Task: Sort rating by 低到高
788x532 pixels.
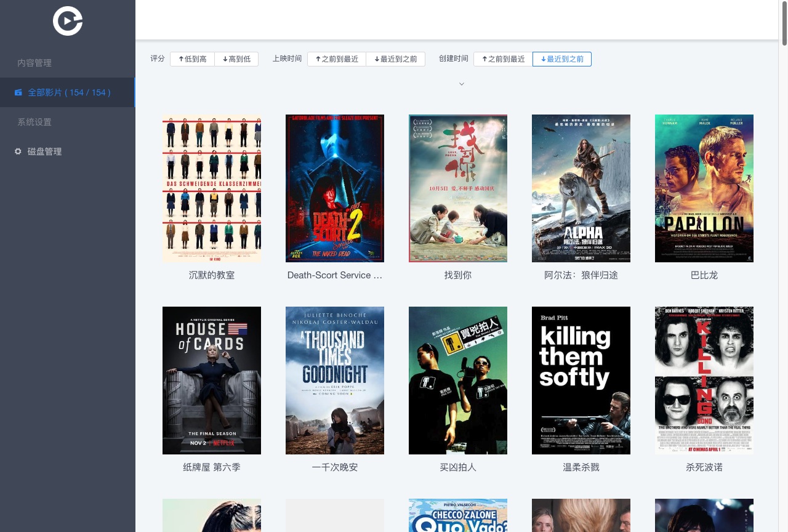Action: pyautogui.click(x=192, y=59)
